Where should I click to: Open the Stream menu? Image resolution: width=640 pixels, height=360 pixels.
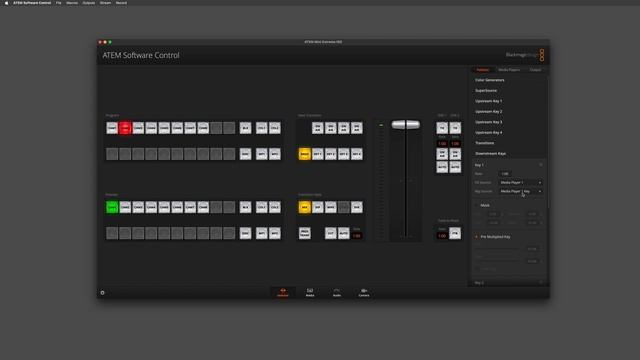tap(105, 3)
